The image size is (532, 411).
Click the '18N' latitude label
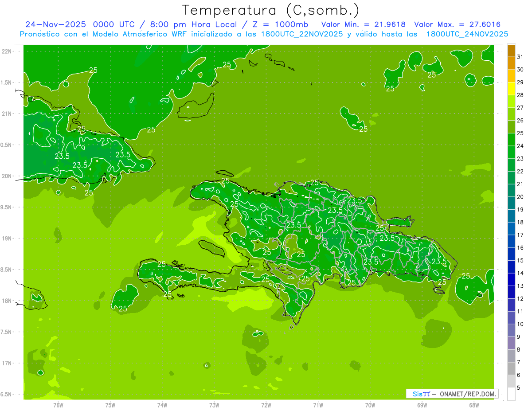[7, 301]
